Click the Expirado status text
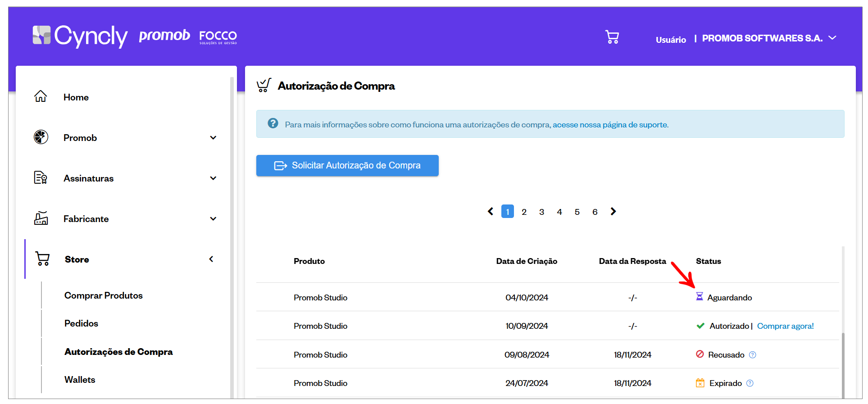Screen dimensions: 868x404 click(x=726, y=383)
